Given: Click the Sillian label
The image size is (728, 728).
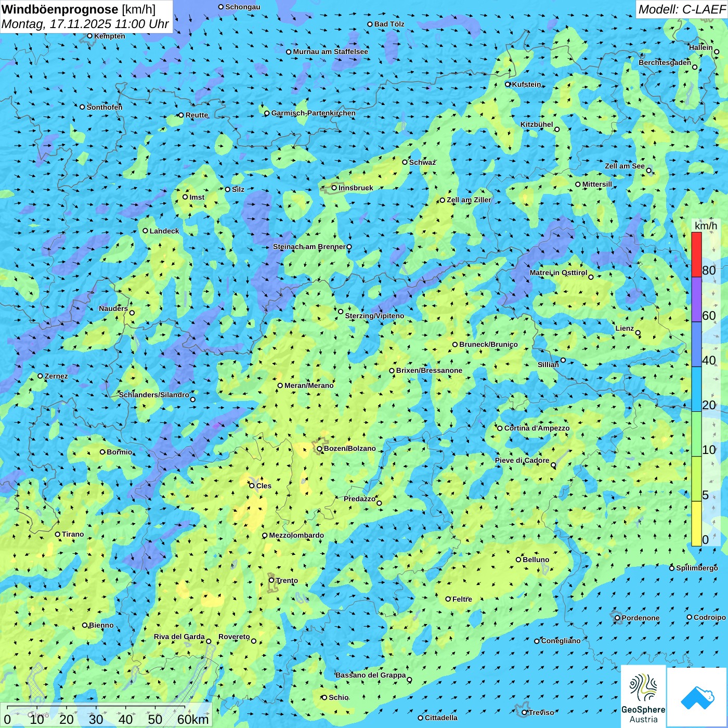Looking at the screenshot, I should coord(548,365).
